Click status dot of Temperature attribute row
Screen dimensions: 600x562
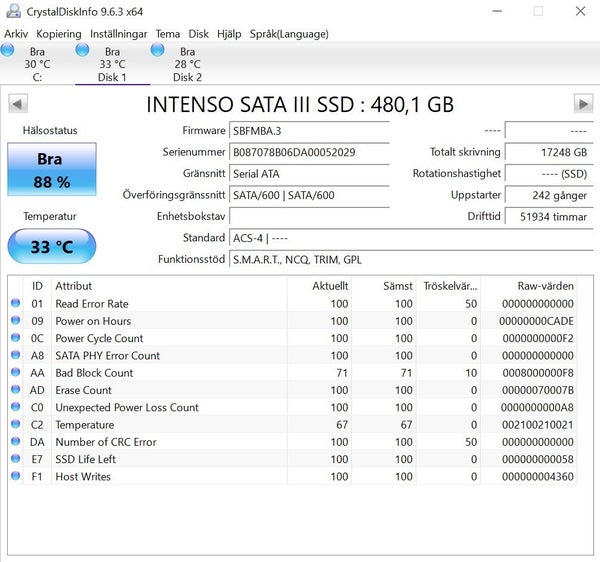(x=16, y=424)
